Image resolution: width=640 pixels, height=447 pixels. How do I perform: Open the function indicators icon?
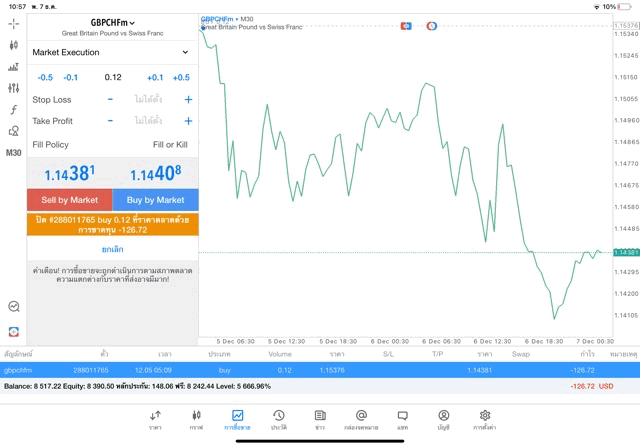tap(13, 109)
